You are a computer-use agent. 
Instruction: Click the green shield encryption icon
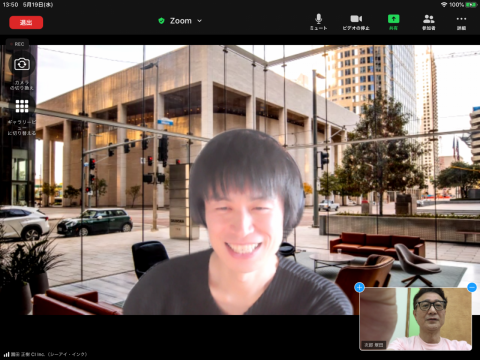(x=161, y=21)
